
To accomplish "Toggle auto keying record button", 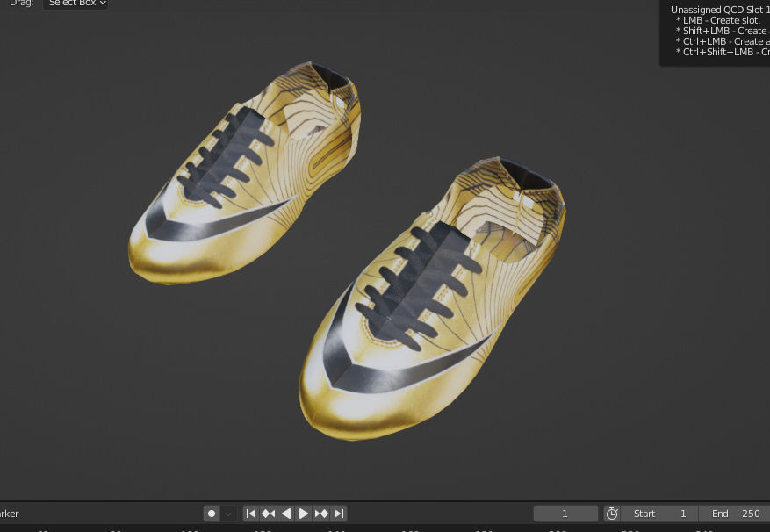I will pos(212,514).
